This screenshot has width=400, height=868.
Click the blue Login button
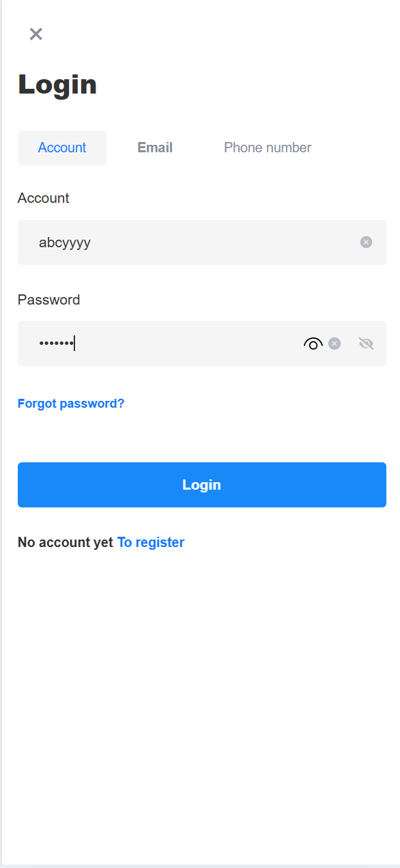click(x=202, y=485)
